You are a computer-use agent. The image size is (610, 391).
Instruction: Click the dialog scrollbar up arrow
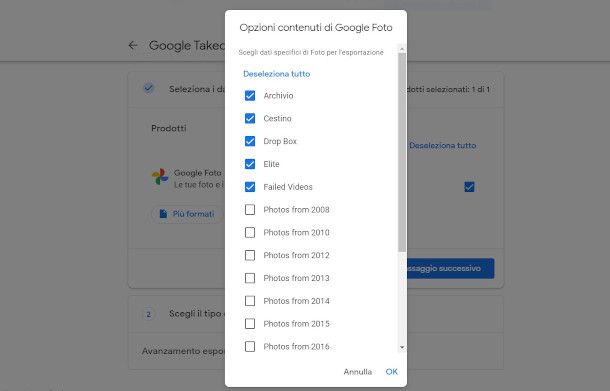coord(402,49)
